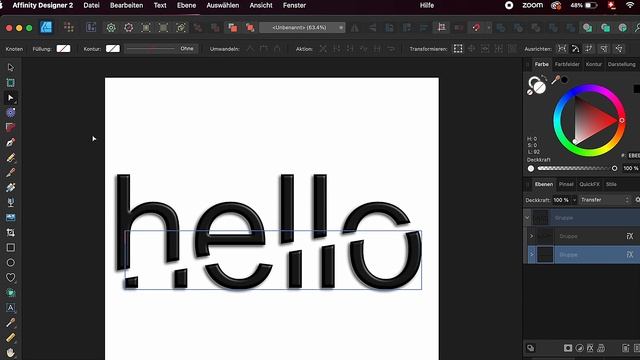Click the fill/stroke color selector circles
The width and height of the screenshot is (640, 360).
point(536,85)
